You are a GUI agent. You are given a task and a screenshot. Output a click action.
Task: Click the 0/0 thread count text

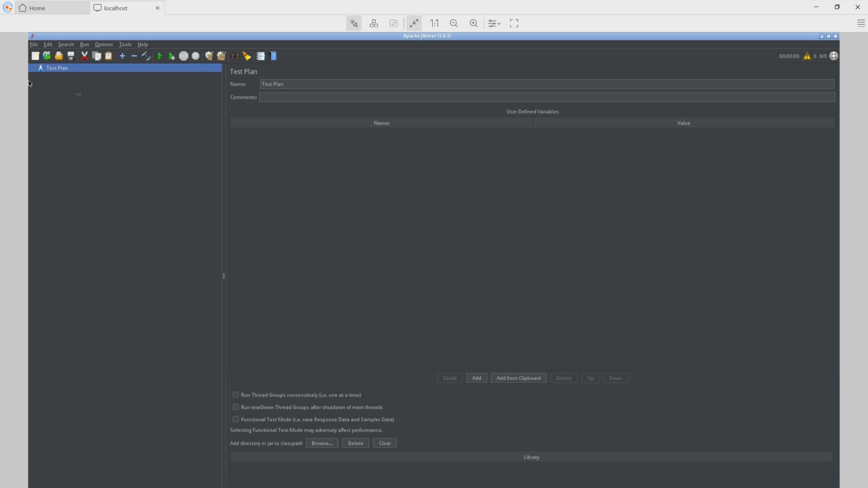click(x=823, y=56)
